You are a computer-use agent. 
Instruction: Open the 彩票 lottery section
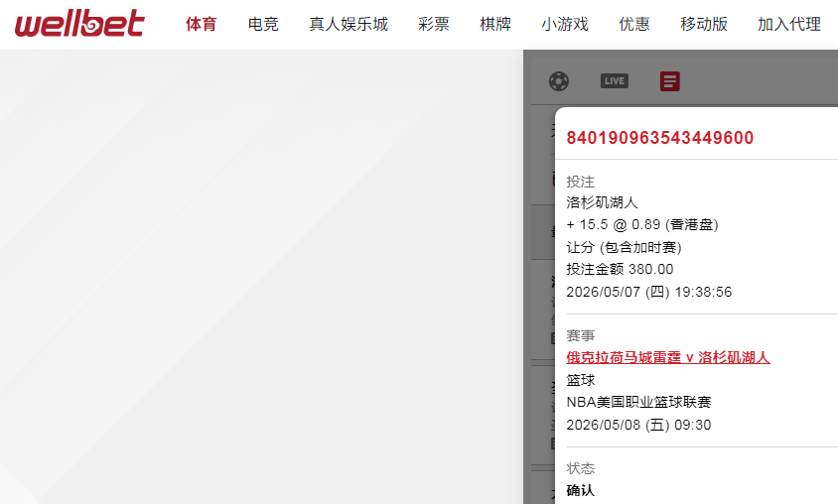(x=434, y=24)
